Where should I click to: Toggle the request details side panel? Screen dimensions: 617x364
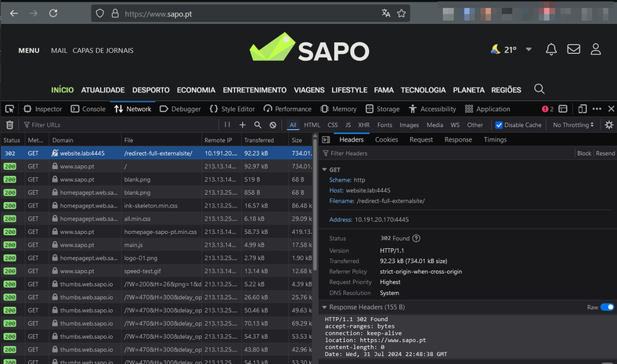point(326,139)
